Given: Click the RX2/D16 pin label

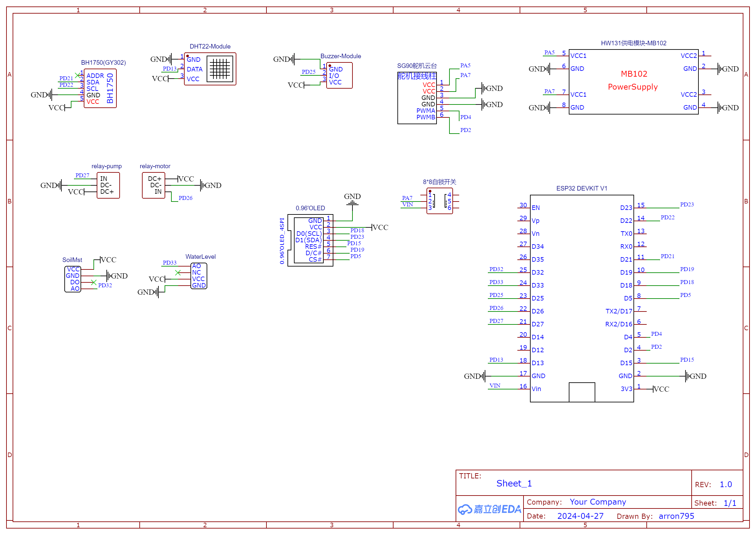Looking at the screenshot, I should [619, 324].
